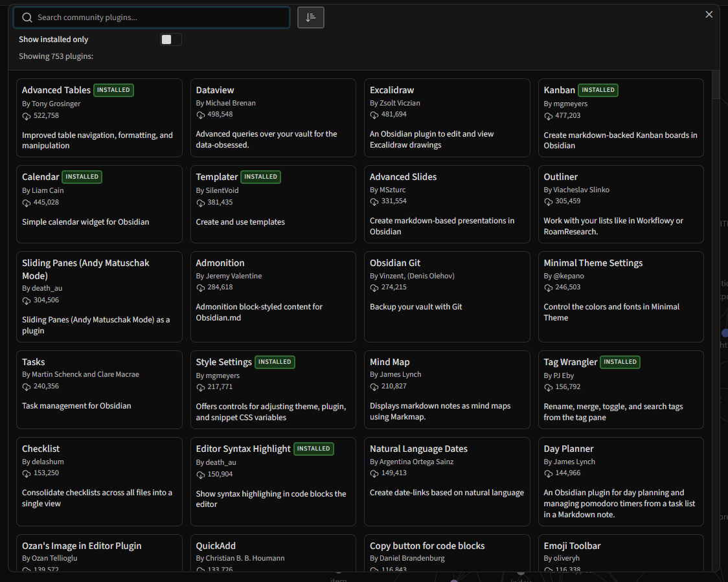
Task: Click download icon beside 331,554
Action: [374, 201]
